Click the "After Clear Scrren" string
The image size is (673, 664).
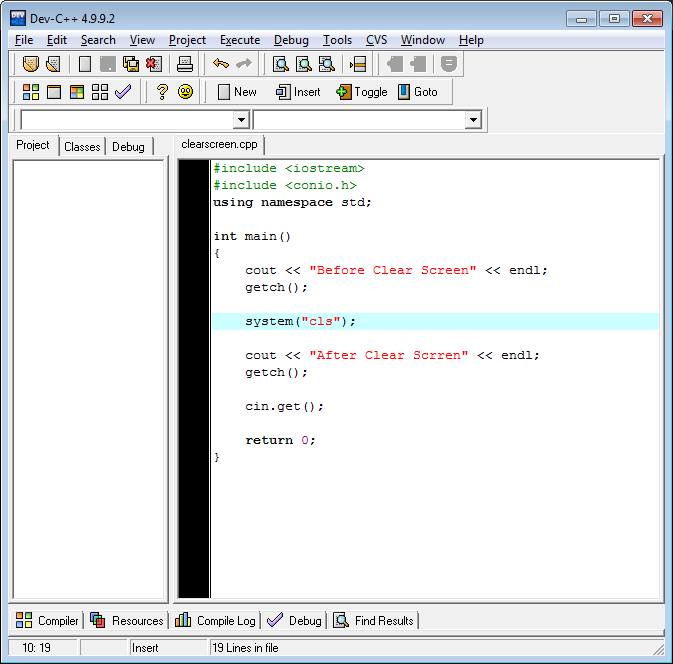pyautogui.click(x=388, y=355)
